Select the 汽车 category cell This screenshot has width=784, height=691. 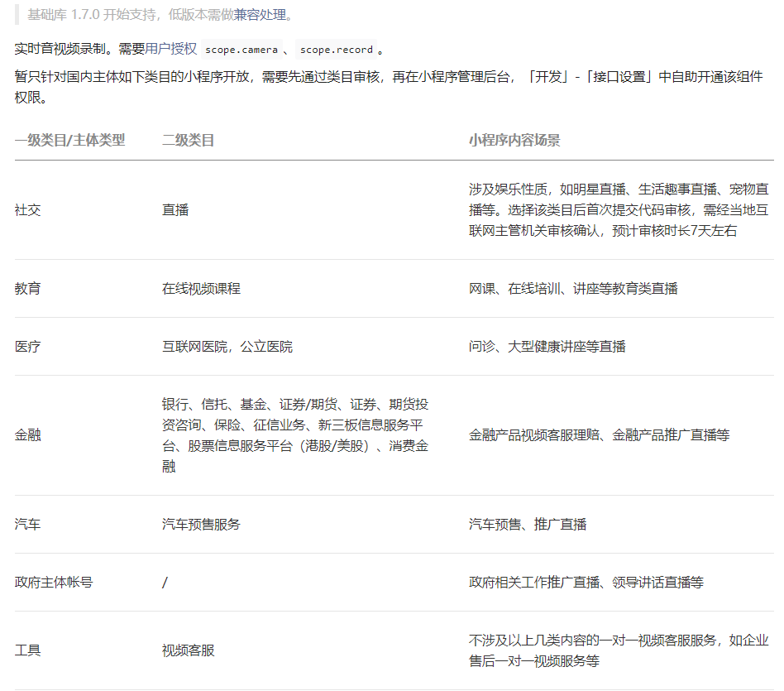[27, 525]
